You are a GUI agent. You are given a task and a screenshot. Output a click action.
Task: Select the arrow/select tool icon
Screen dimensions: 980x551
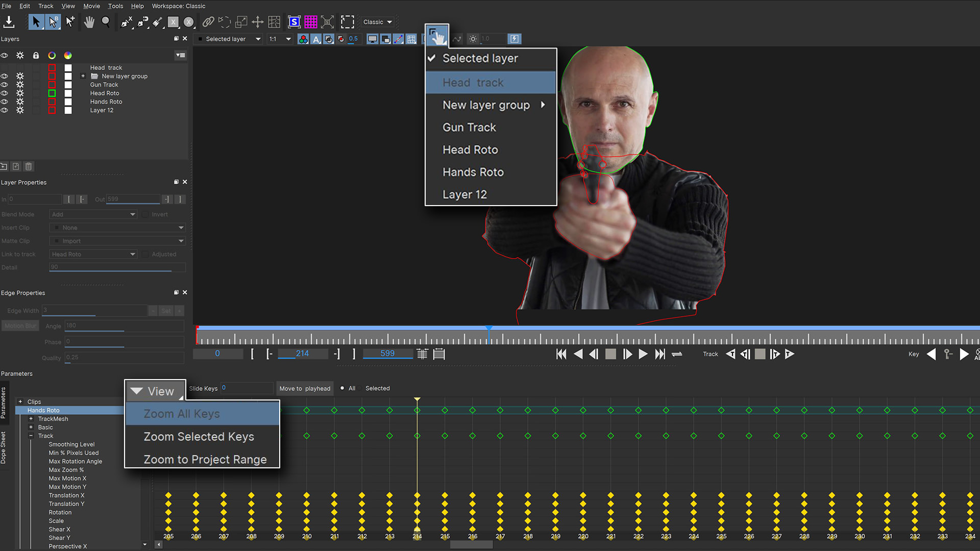point(36,21)
